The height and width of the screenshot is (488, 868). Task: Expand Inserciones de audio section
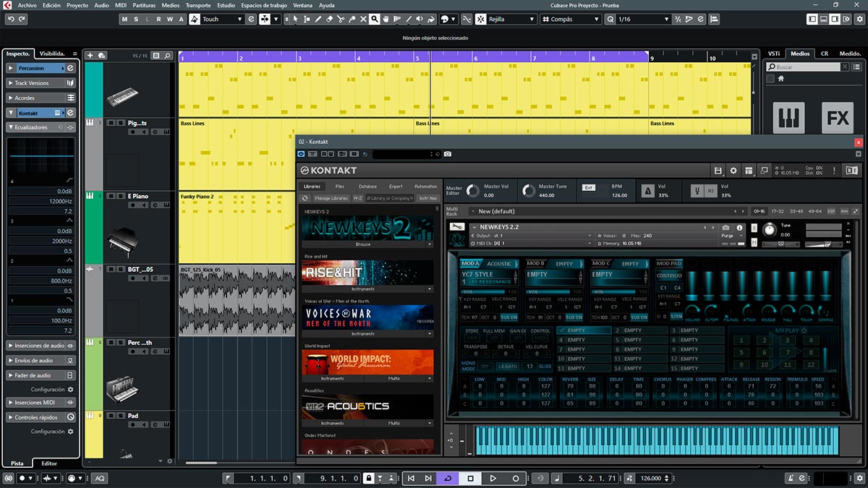click(x=41, y=346)
